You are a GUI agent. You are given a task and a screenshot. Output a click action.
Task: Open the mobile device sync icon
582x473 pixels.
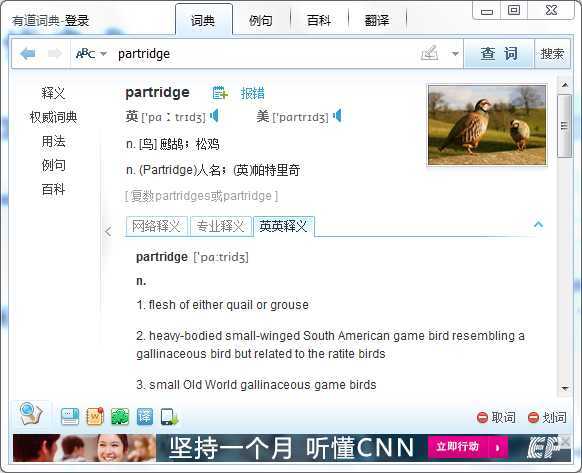(169, 417)
